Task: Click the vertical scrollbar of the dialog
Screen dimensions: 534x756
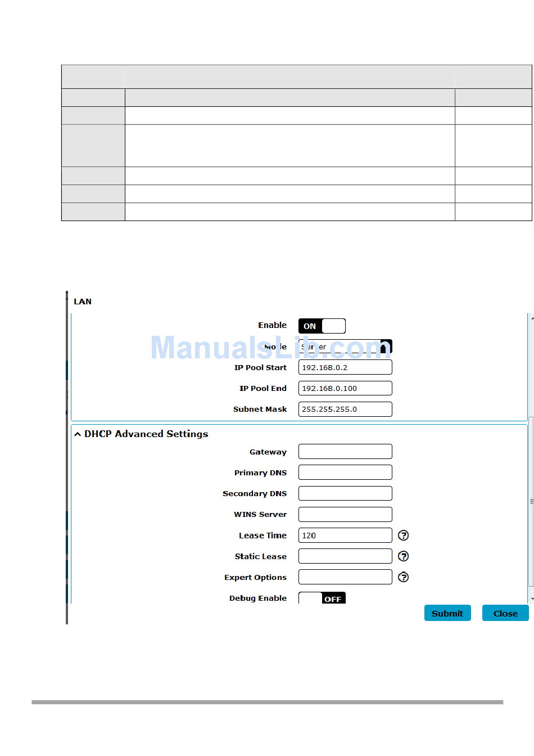Action: [x=531, y=501]
